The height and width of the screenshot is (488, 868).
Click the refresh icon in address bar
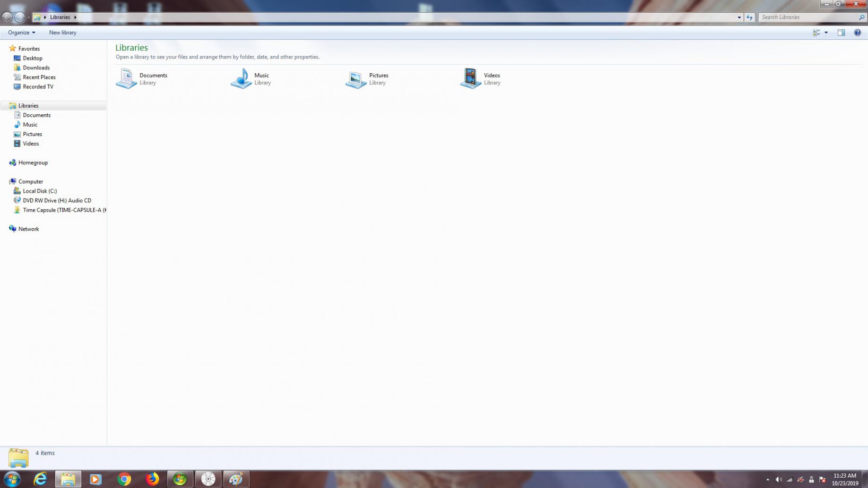[749, 17]
